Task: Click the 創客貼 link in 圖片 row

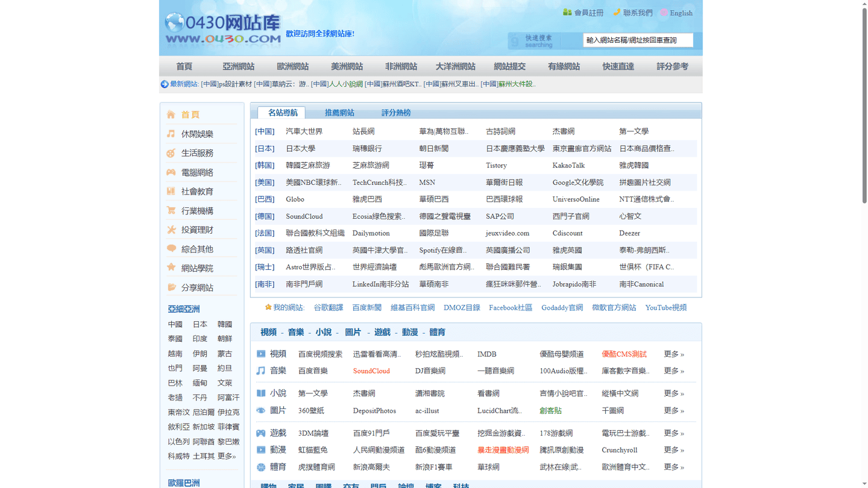Action: 551,411
